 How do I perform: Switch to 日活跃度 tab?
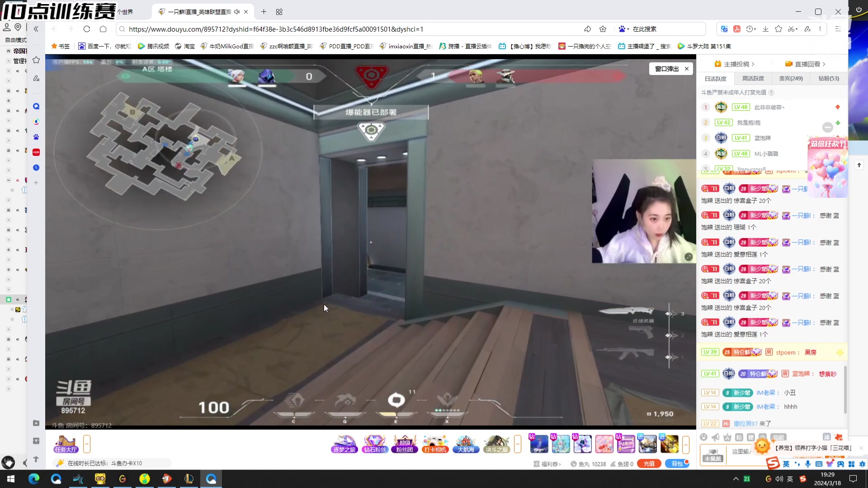[716, 79]
